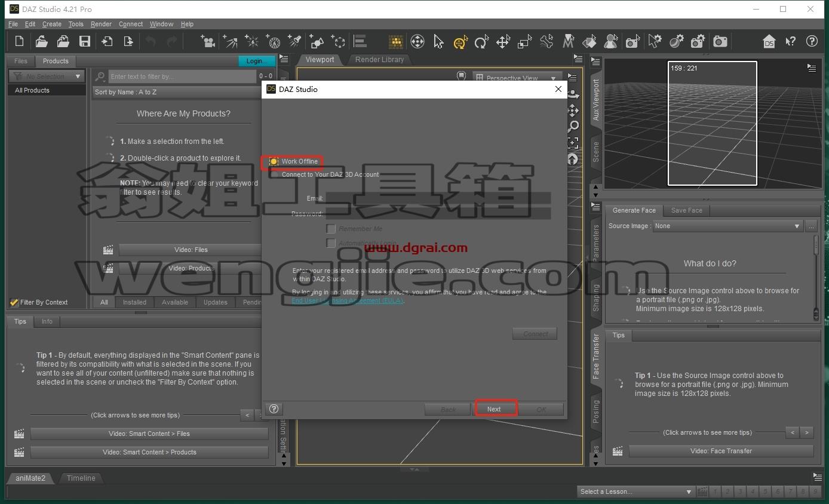
Task: Open the Connect menu
Action: [x=131, y=24]
